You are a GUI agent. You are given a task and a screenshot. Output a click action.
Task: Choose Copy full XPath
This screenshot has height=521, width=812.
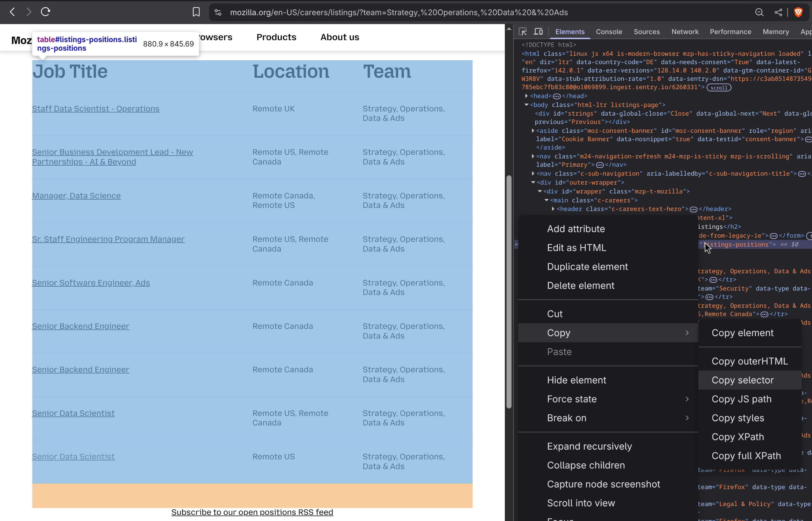click(750, 456)
